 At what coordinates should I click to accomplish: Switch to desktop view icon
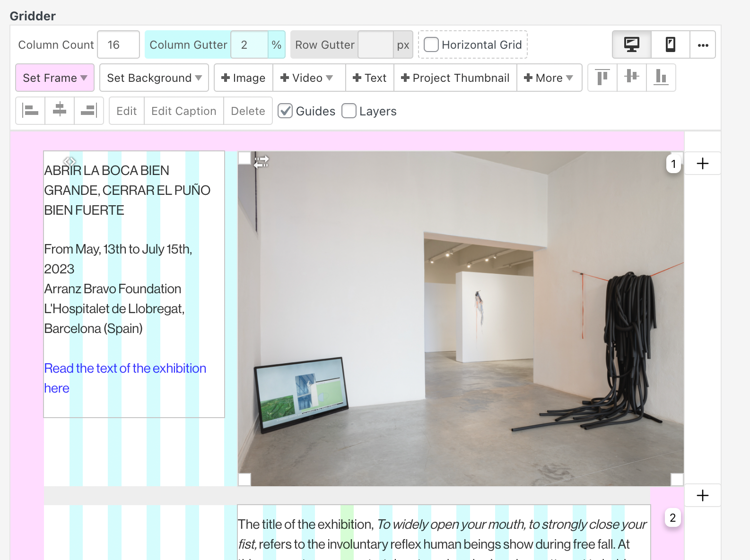pos(631,45)
